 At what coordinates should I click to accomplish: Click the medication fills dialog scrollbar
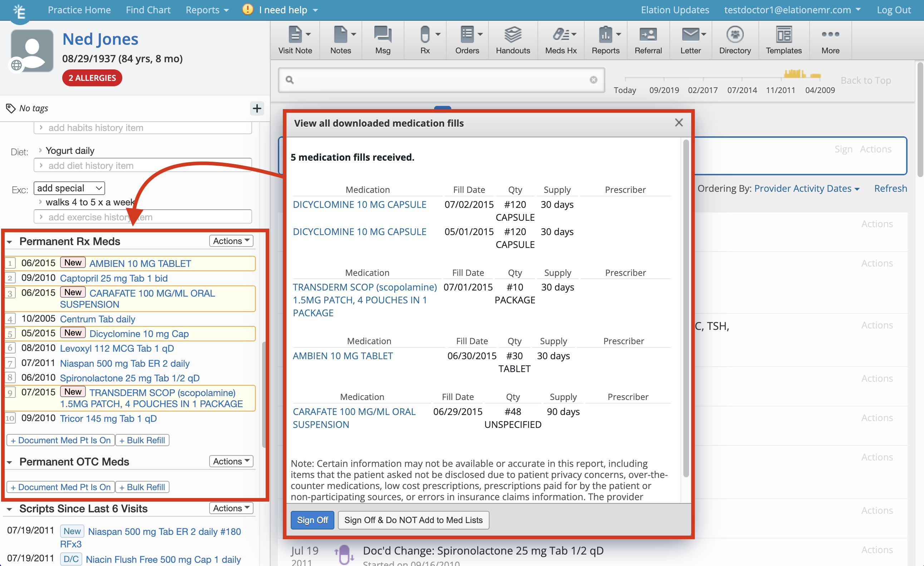click(686, 308)
